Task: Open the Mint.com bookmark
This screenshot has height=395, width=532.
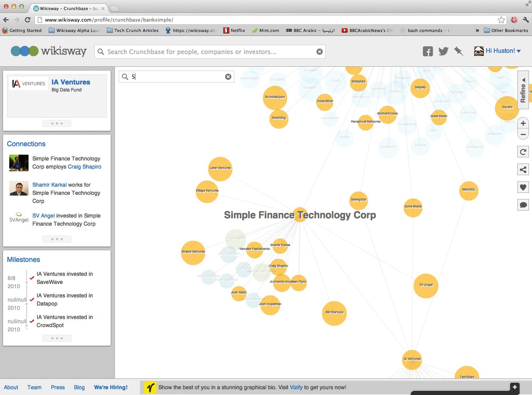Action: 265,30
